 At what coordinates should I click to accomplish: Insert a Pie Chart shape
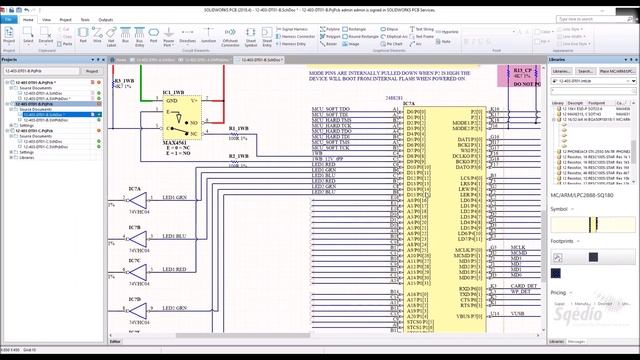click(391, 44)
